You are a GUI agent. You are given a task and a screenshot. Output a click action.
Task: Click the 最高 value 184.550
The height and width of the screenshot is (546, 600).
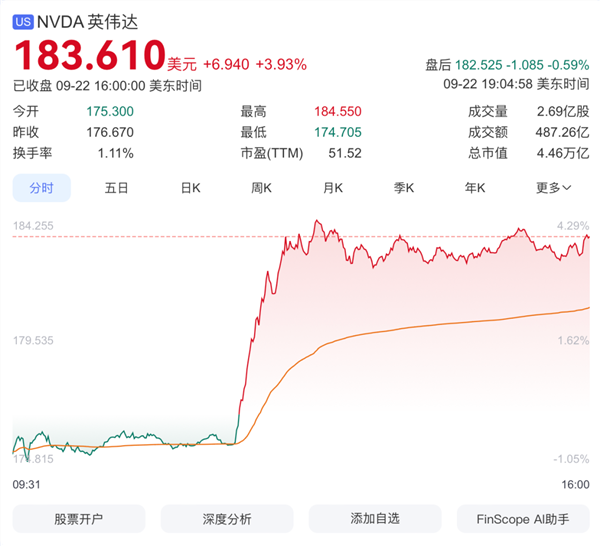pyautogui.click(x=338, y=111)
